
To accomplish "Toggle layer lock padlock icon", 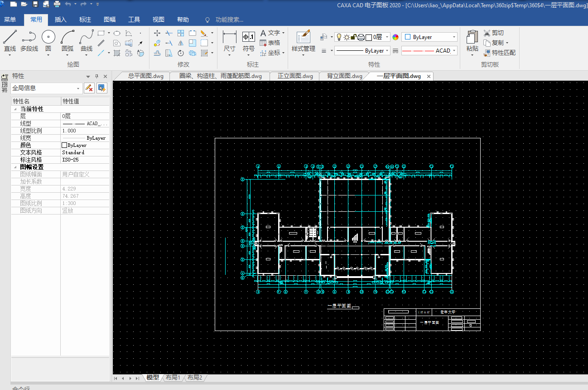I will [354, 37].
